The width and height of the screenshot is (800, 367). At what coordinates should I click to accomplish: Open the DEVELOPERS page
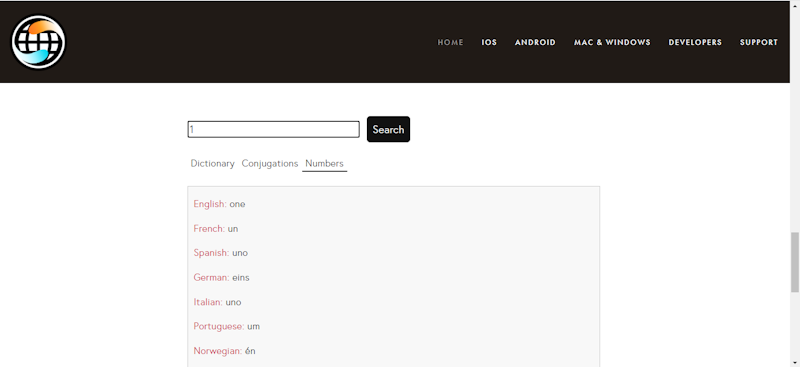click(695, 42)
